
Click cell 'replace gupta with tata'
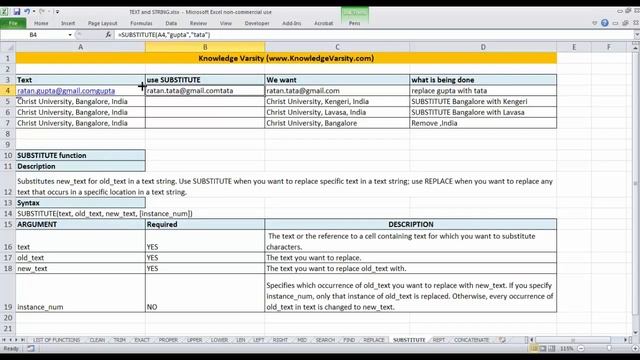(483, 91)
